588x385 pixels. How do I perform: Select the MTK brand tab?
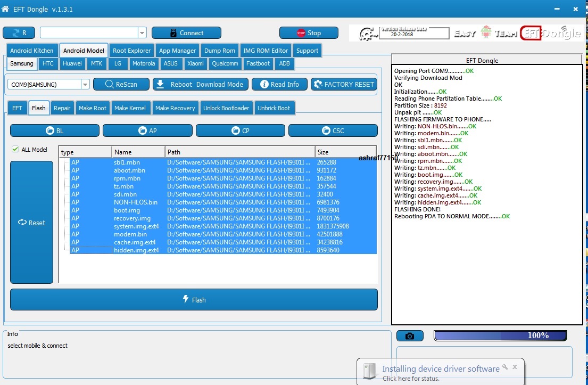tap(96, 63)
